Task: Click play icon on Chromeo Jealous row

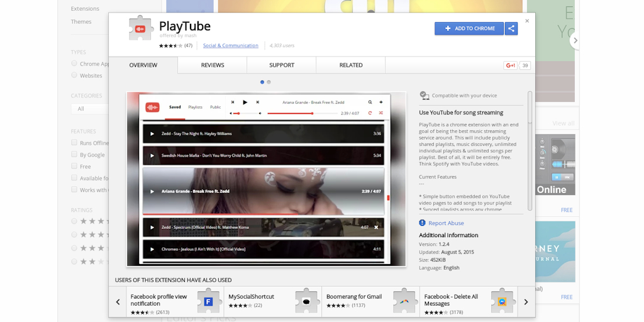Action: [x=152, y=249]
